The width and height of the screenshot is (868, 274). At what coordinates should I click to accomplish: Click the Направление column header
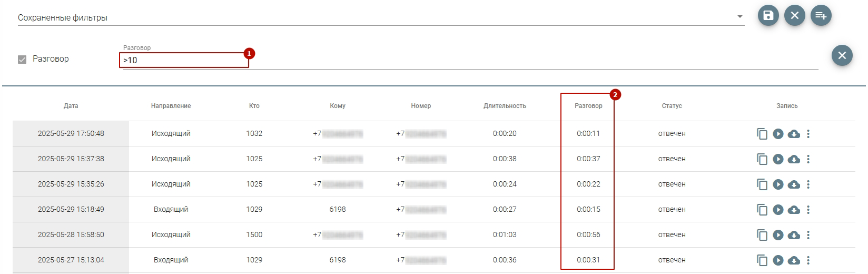click(x=171, y=106)
